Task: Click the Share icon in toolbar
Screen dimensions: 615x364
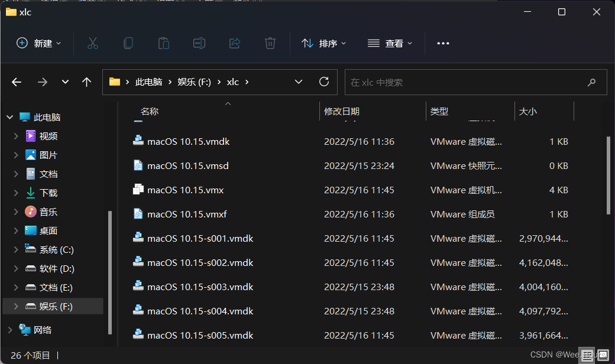Action: coord(235,43)
